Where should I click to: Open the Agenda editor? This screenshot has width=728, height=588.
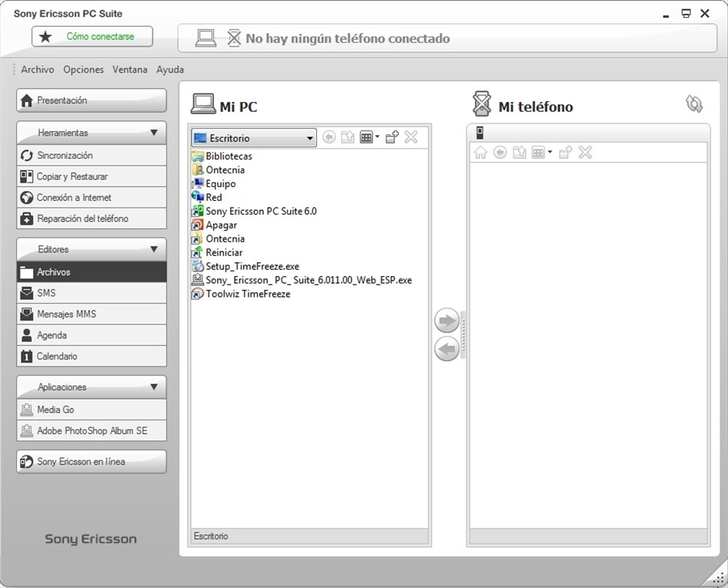91,335
